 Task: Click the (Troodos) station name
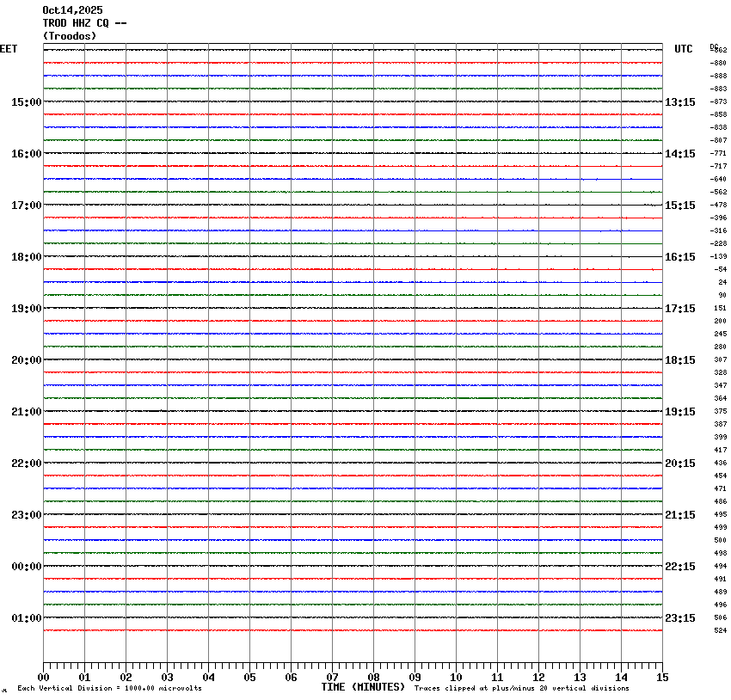[x=70, y=36]
